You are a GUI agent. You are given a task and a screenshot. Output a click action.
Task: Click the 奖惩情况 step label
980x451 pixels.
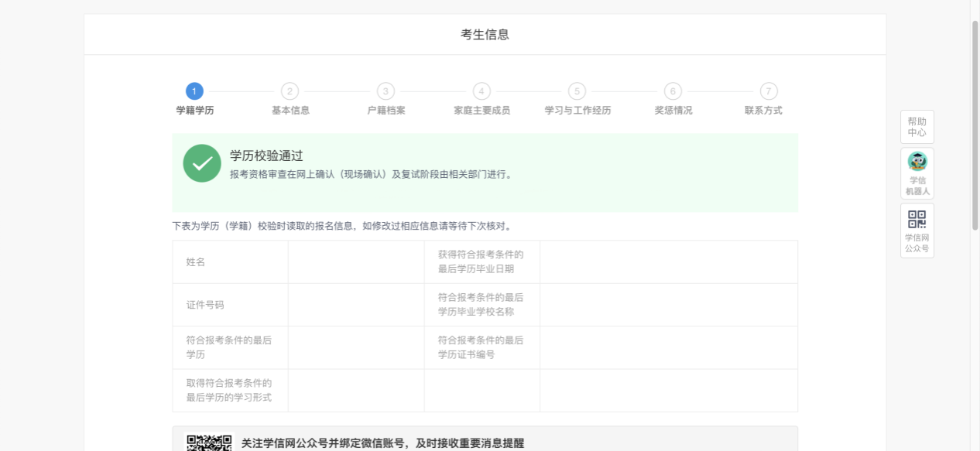(x=673, y=111)
